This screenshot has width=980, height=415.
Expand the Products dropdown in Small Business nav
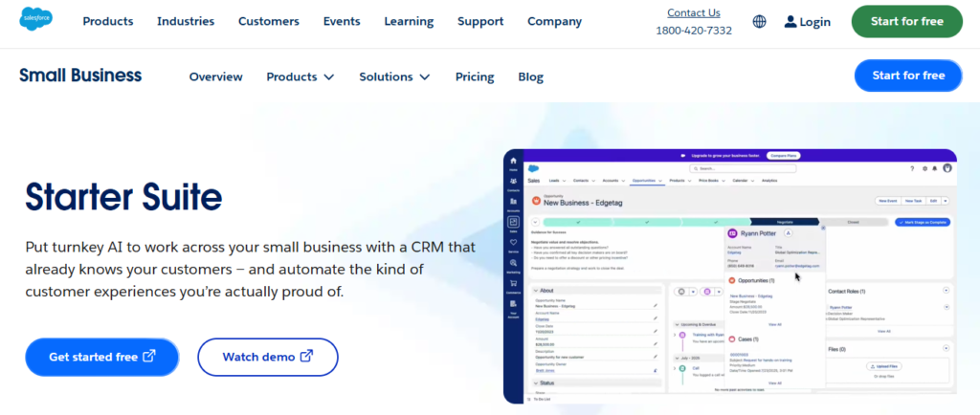tap(329, 76)
